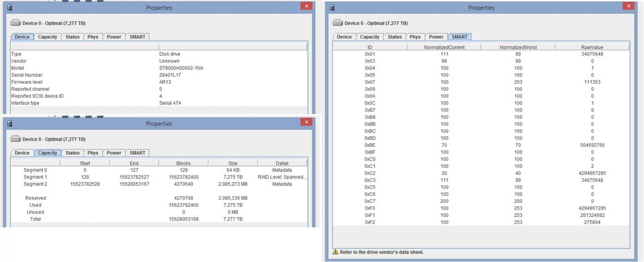Select the model value ST8000AS0002-1NA
Viewport: 644px width, 262px height.
pos(181,68)
